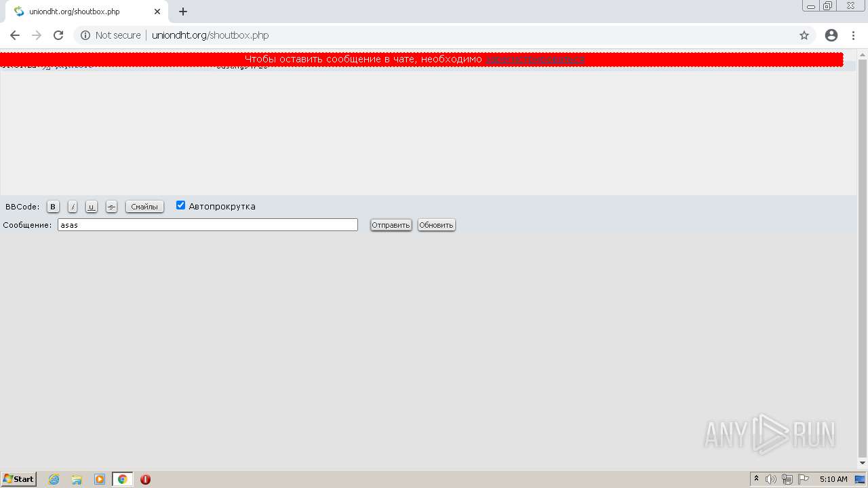
Task: Open Windows Explorer folder from taskbar
Action: [77, 479]
